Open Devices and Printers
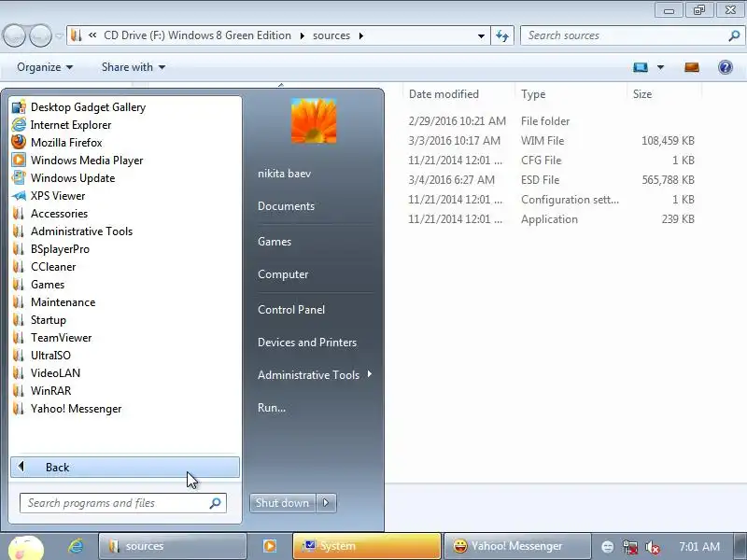Screen dimensions: 747x560 pyautogui.click(x=307, y=343)
